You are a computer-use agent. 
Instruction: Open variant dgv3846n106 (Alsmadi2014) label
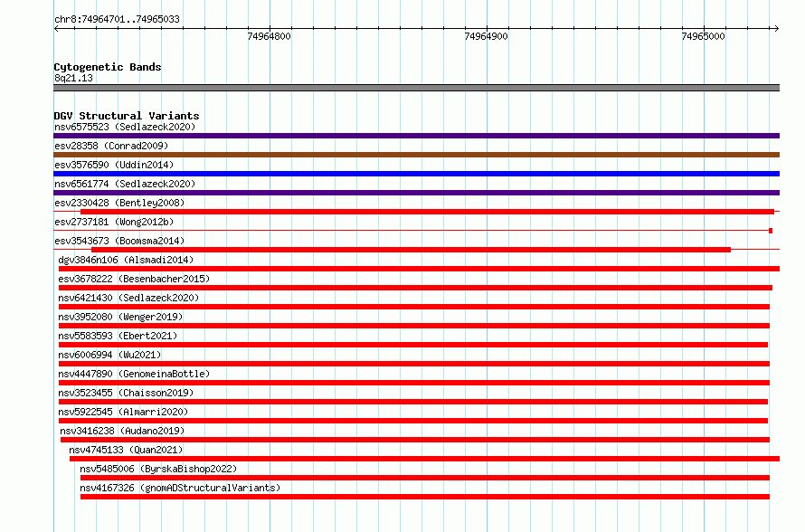click(126, 260)
